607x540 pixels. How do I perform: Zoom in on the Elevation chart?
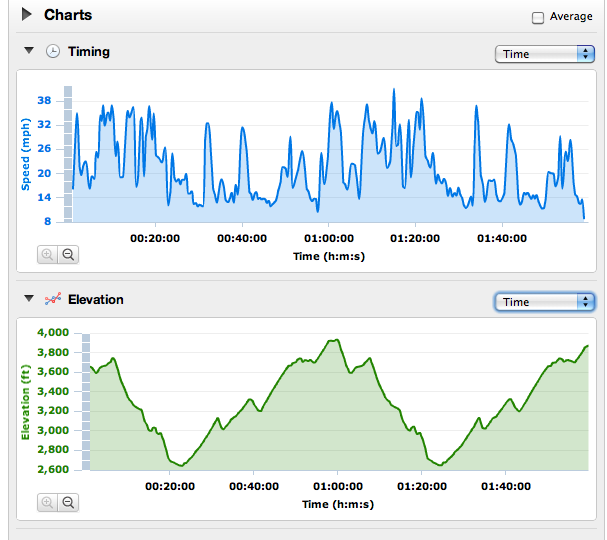(x=47, y=502)
